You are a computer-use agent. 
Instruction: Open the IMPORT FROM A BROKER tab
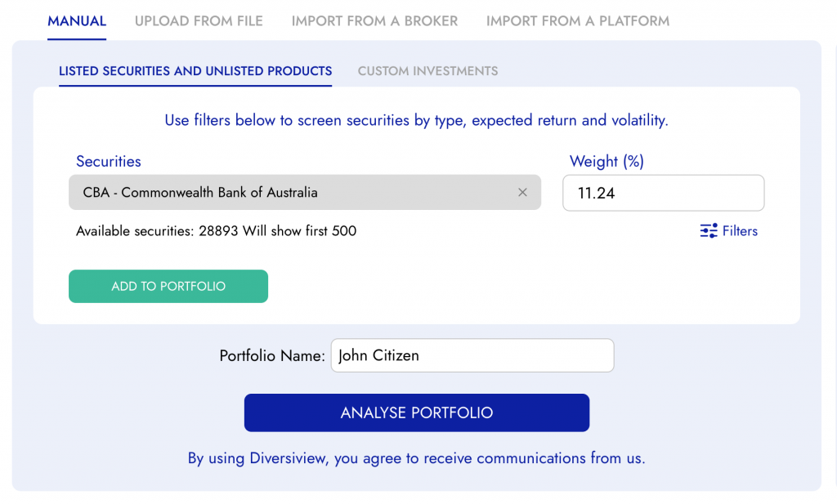click(x=374, y=21)
